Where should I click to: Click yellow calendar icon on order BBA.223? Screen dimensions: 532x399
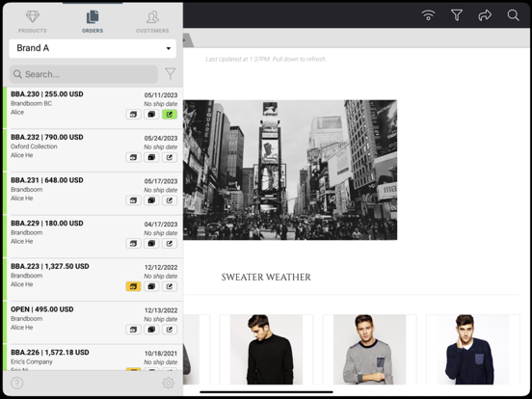[x=133, y=286]
